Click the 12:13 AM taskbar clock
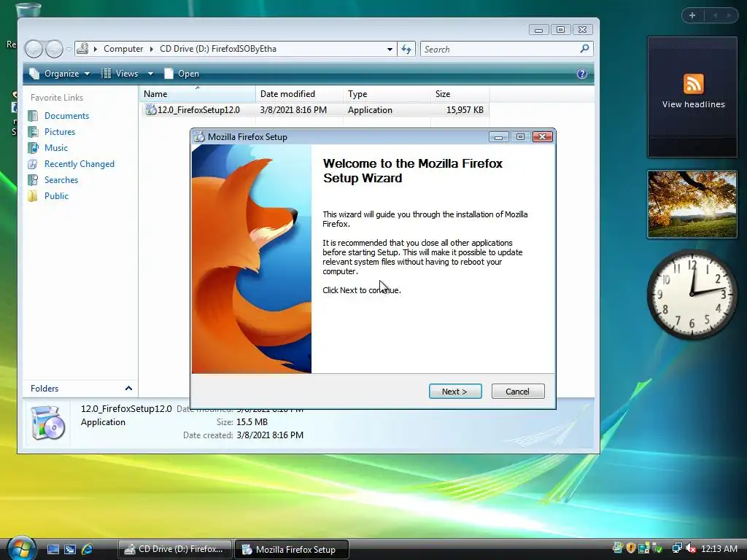This screenshot has width=747, height=560. [x=719, y=549]
